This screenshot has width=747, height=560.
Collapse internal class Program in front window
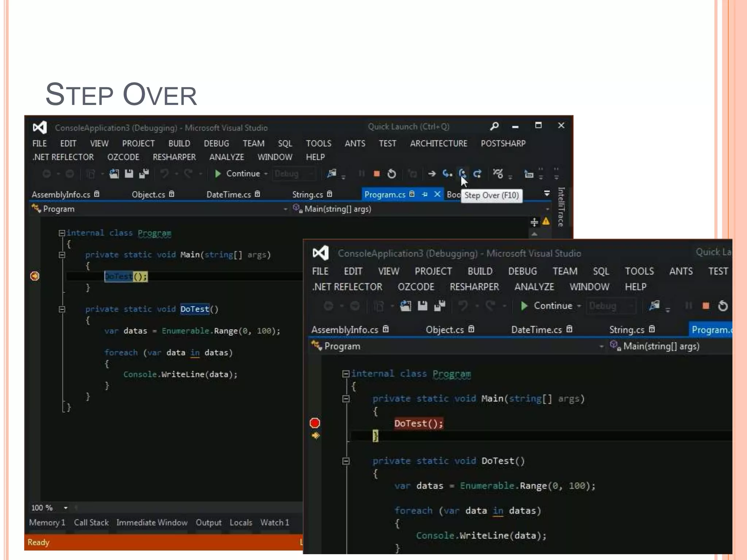pyautogui.click(x=346, y=374)
